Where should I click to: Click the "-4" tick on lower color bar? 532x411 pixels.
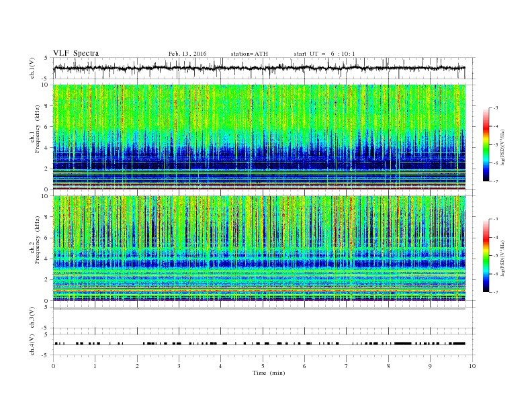click(495, 237)
